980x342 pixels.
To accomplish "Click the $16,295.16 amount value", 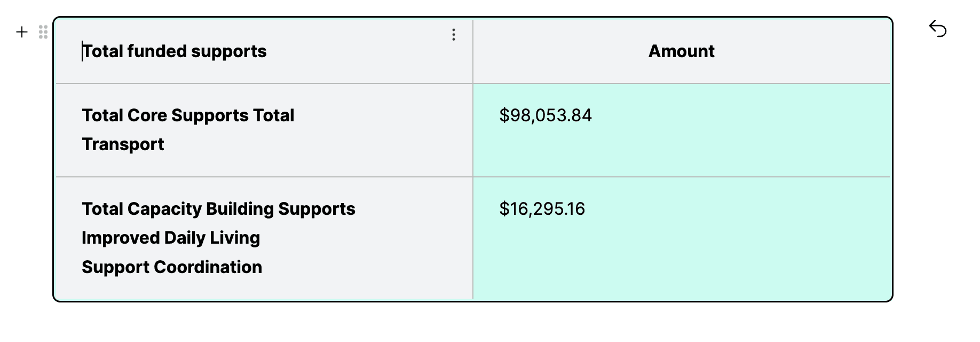I will (x=542, y=209).
